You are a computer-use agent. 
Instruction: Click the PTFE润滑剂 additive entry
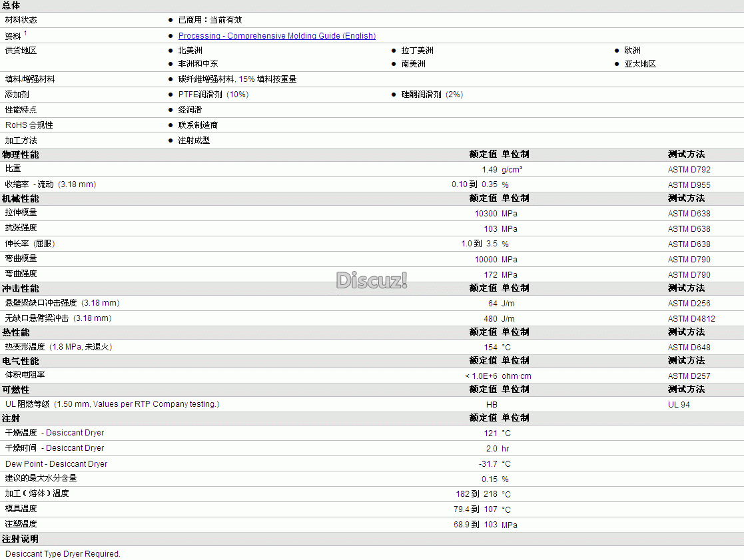(x=213, y=95)
